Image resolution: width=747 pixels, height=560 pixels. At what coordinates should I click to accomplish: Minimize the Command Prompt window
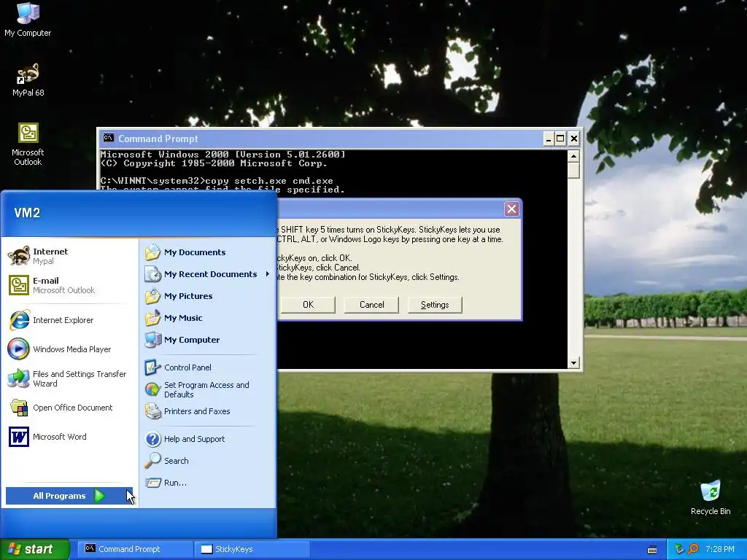(549, 139)
